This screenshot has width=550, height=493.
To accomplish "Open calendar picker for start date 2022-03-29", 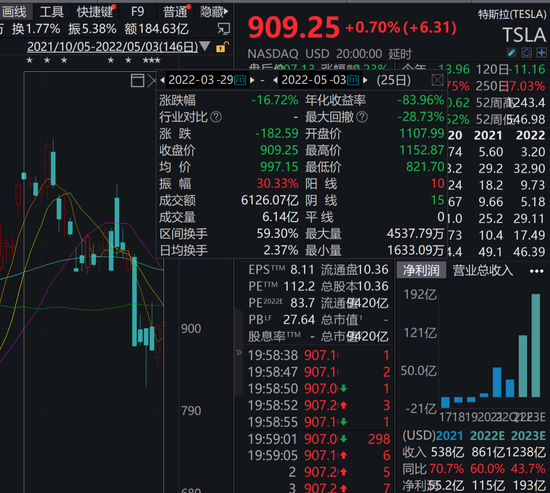I will [240, 80].
